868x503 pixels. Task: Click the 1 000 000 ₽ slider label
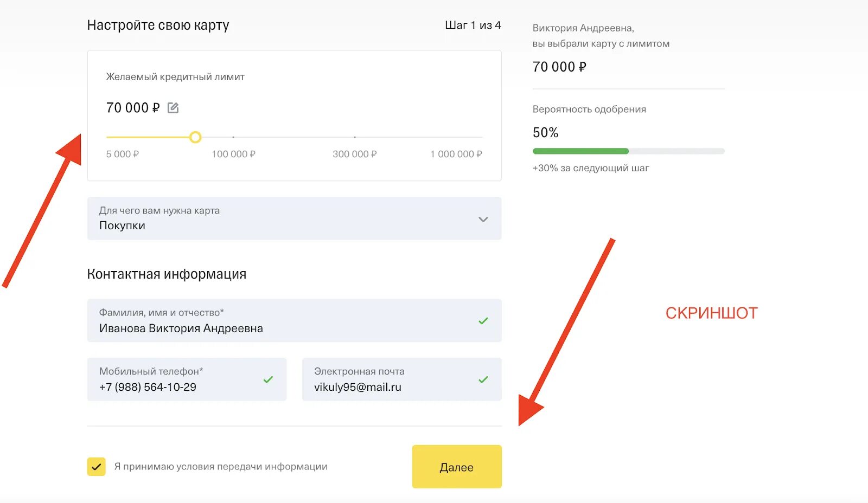[456, 154]
